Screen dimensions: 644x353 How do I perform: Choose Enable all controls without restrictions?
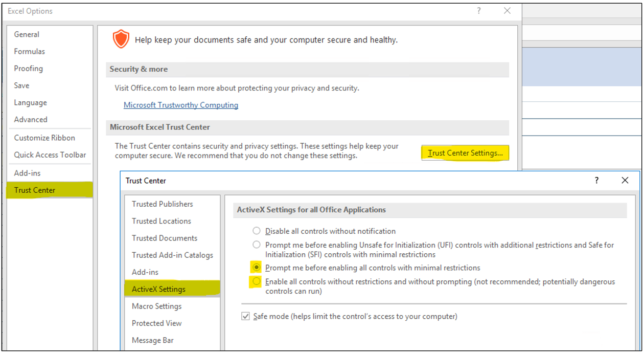click(x=257, y=281)
